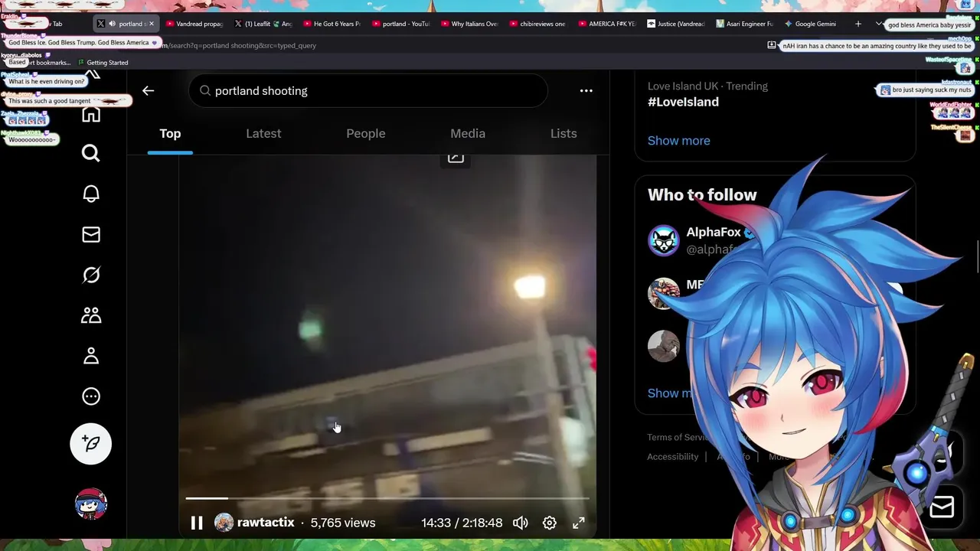Screen dimensions: 980x551
Task: Pause the video
Action: 197,523
